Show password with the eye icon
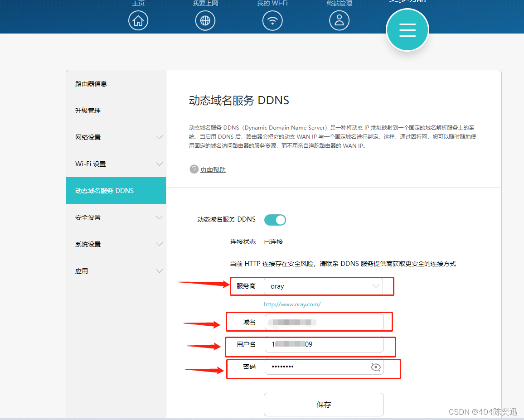Viewport: 524px width, 420px height. (376, 367)
